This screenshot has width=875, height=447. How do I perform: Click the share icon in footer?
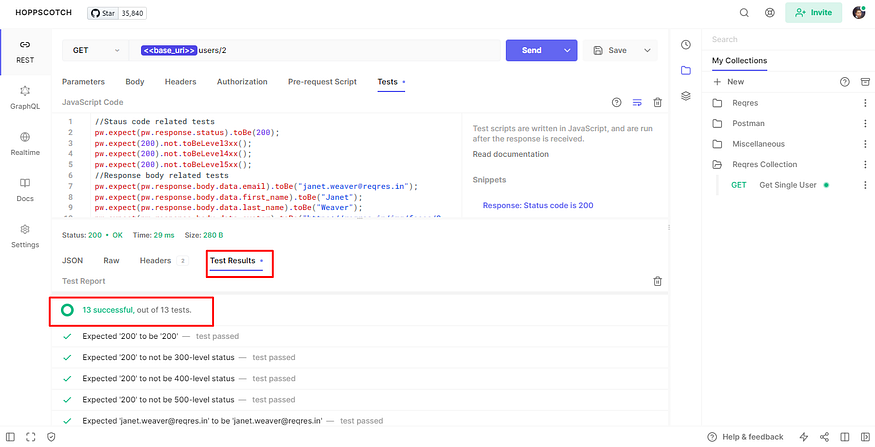824,437
